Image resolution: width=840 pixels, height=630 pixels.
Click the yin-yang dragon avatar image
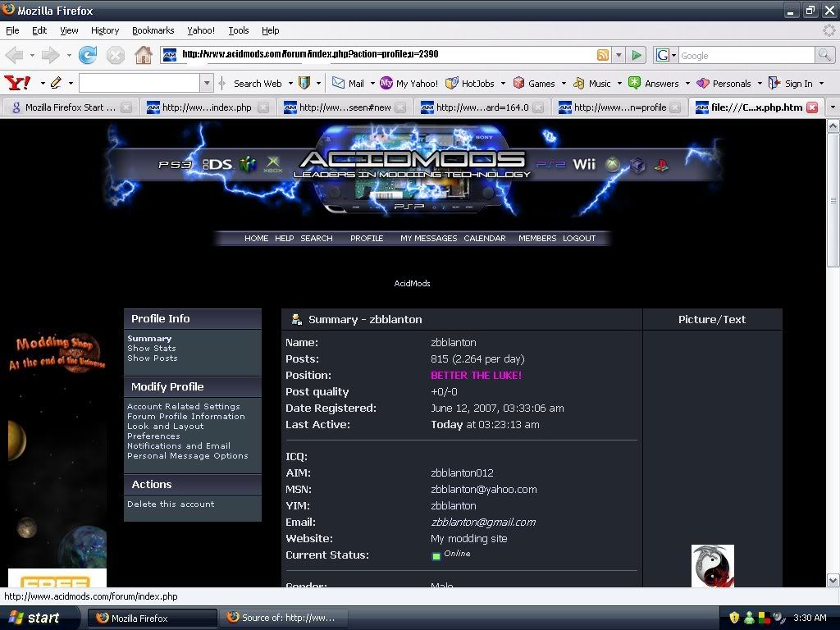713,566
